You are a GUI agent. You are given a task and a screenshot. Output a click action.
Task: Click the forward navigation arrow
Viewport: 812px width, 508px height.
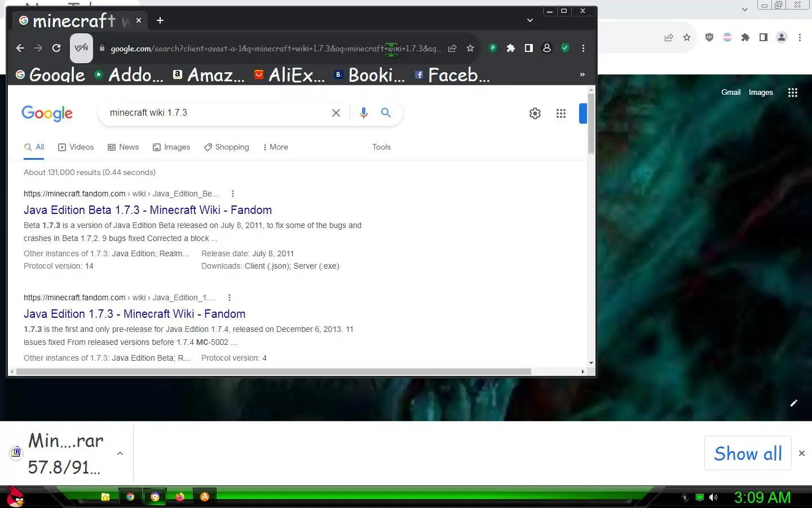pos(38,49)
